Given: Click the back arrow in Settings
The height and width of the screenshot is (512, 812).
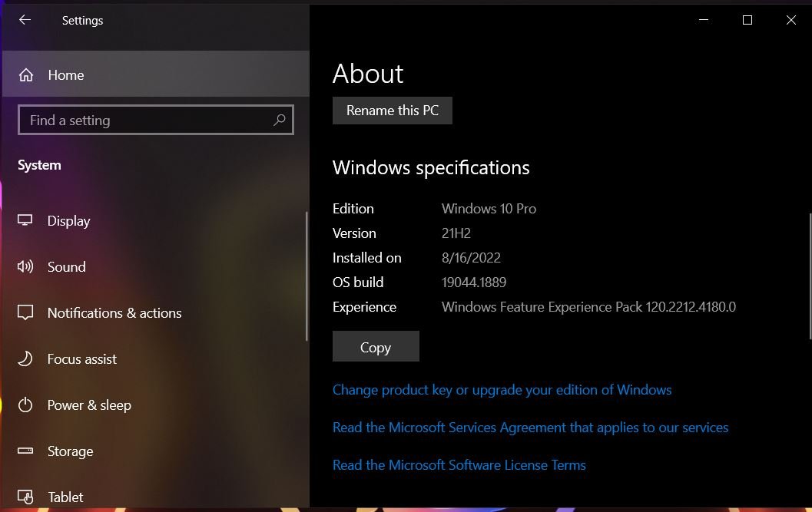Looking at the screenshot, I should [x=25, y=20].
